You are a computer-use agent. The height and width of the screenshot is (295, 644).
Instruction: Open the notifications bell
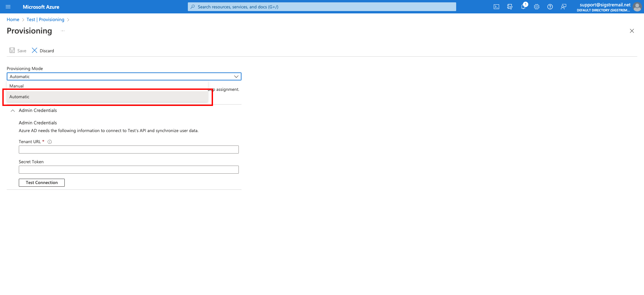point(523,7)
